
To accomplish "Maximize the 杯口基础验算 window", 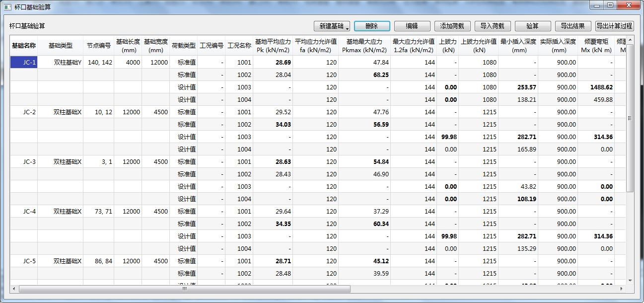I will [610, 5].
